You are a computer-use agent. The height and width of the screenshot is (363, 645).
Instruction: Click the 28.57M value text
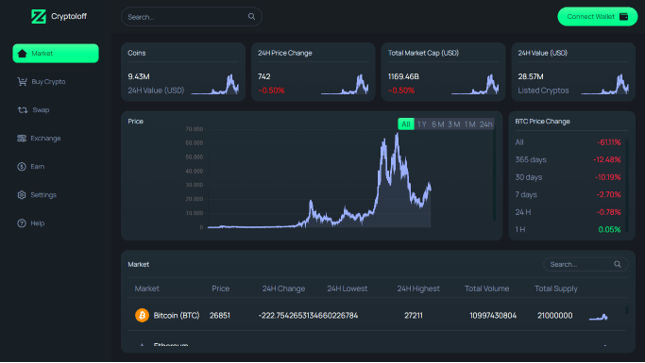pyautogui.click(x=531, y=77)
